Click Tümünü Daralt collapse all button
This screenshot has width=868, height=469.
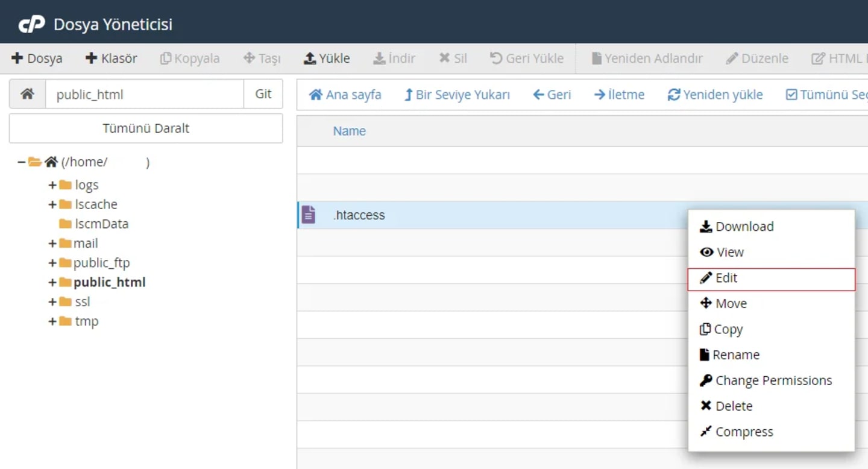click(x=146, y=128)
